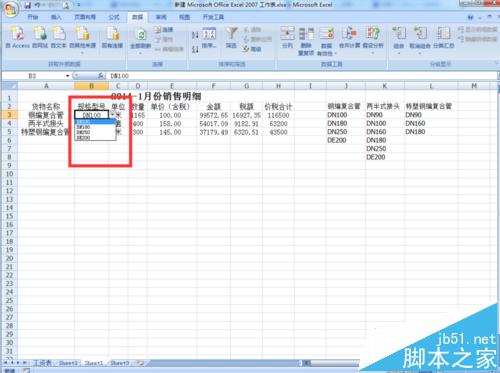Switch to Sheet2 worksheet tab

[x=69, y=363]
